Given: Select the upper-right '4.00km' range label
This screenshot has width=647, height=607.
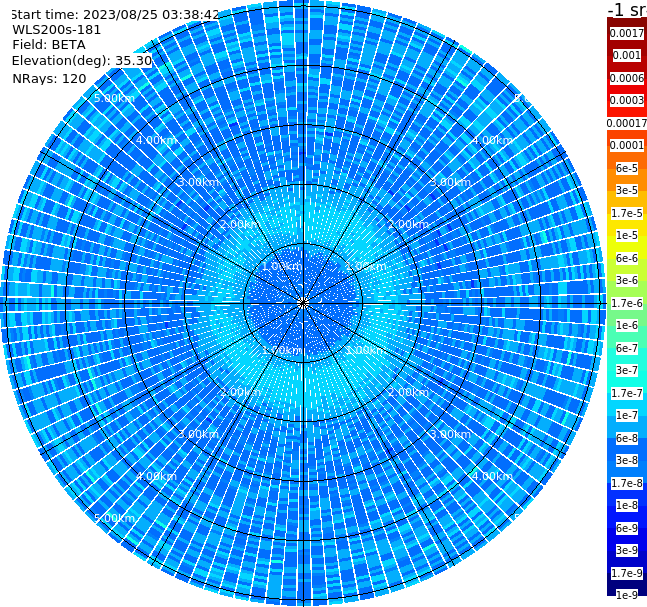Looking at the screenshot, I should click(x=492, y=140).
